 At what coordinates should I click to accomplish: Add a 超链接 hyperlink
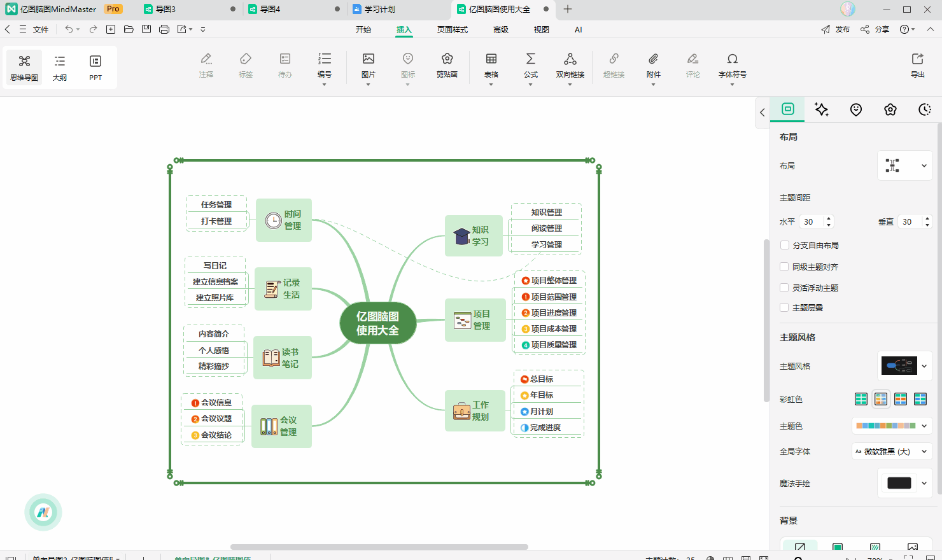pos(614,66)
